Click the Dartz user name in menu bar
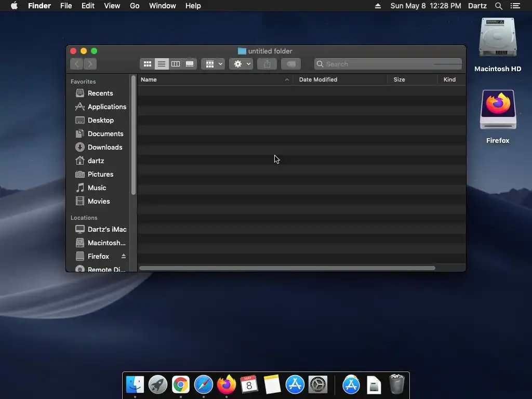532x399 pixels. (477, 6)
